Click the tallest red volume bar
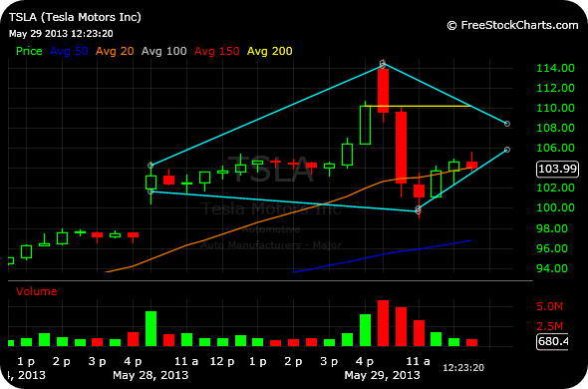The height and width of the screenshot is (389, 588). coord(383,323)
